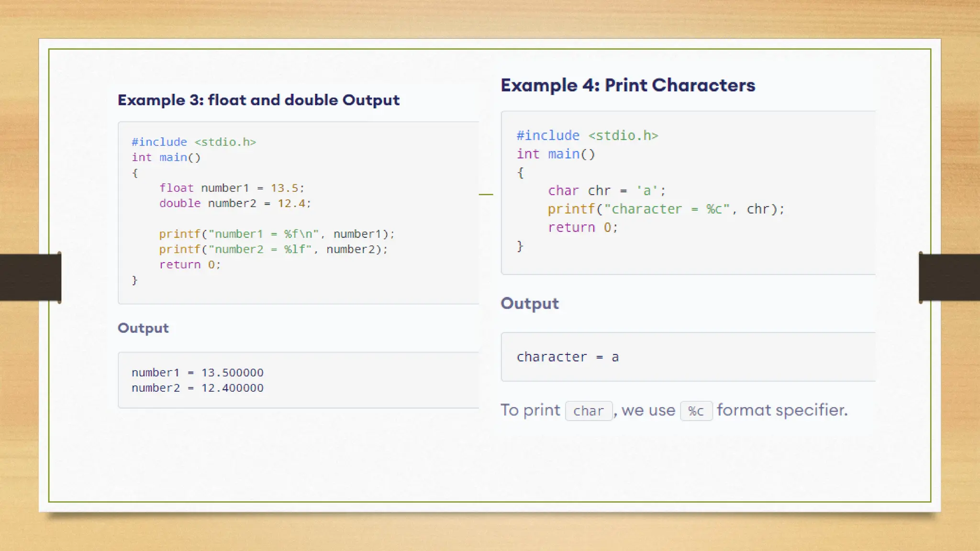Click the Example 4 Print Characters heading
This screenshot has width=980, height=551.
(x=627, y=85)
